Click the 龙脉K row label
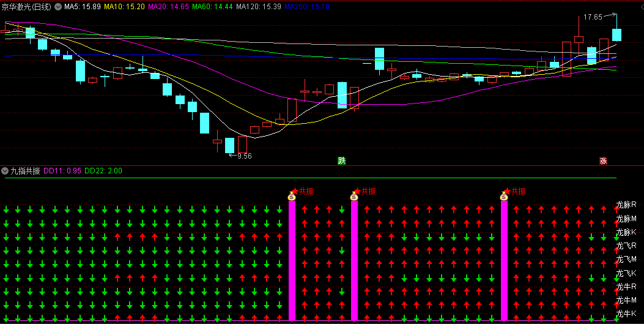Screen dimensions: 644x324 coord(626,232)
